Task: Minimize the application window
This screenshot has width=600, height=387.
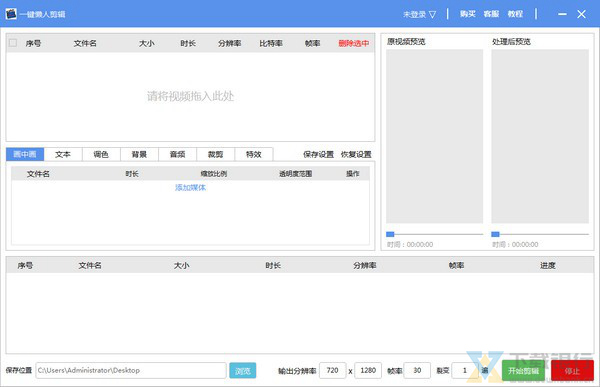Action: pyautogui.click(x=562, y=14)
